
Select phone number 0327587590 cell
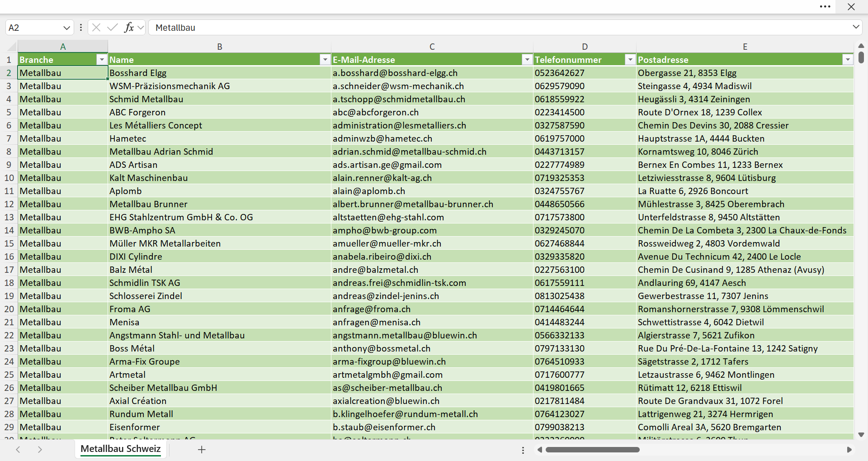pyautogui.click(x=585, y=125)
